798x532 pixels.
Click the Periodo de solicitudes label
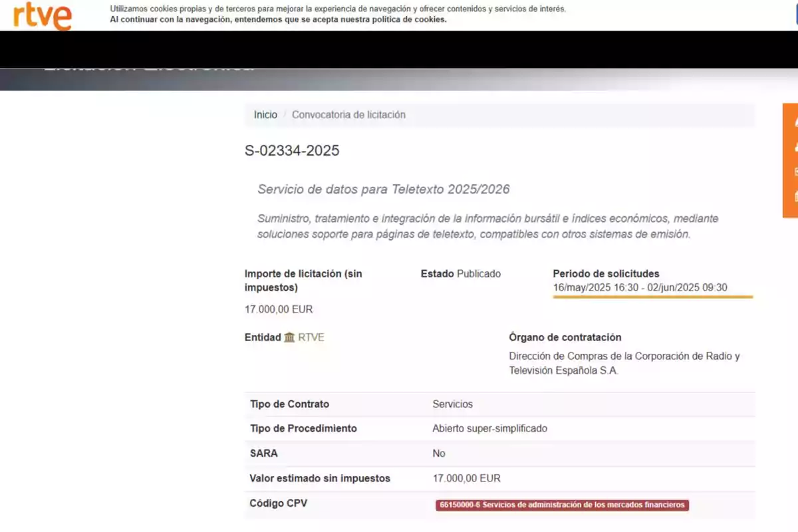(606, 273)
